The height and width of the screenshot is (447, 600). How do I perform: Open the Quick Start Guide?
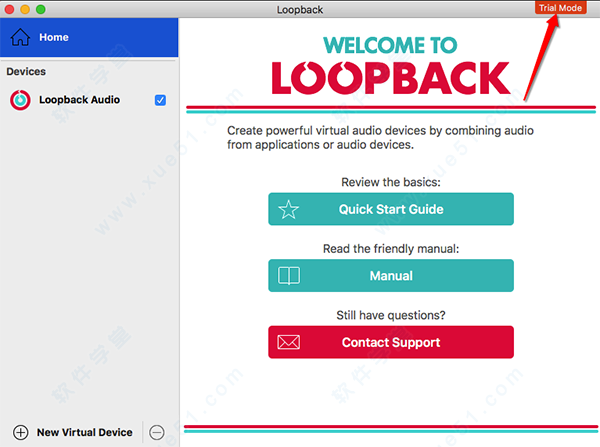tap(391, 209)
